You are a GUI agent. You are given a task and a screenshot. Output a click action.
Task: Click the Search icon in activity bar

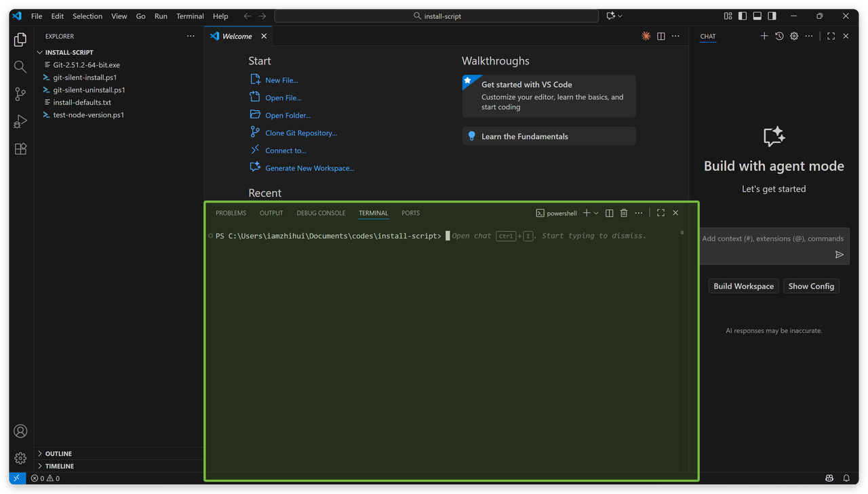[x=20, y=66]
